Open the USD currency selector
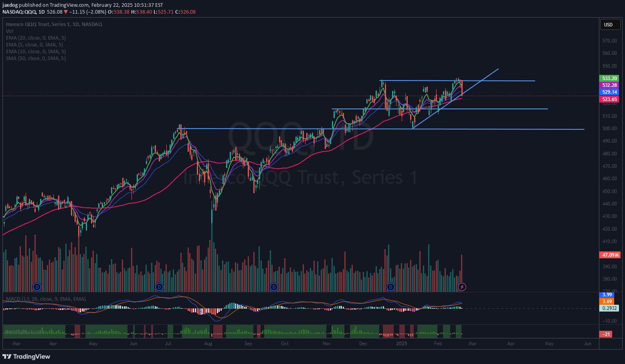This screenshot has width=625, height=364. (x=608, y=25)
